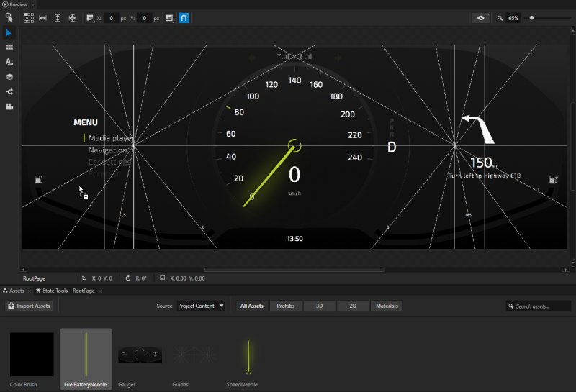
Task: Switch to the State Tools - RootPage tab
Action: tap(68, 291)
